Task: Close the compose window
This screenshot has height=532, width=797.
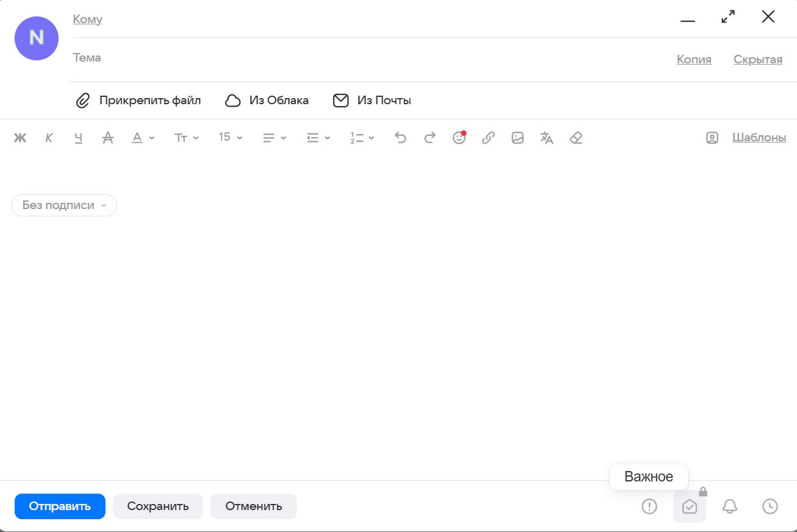Action: [768, 17]
